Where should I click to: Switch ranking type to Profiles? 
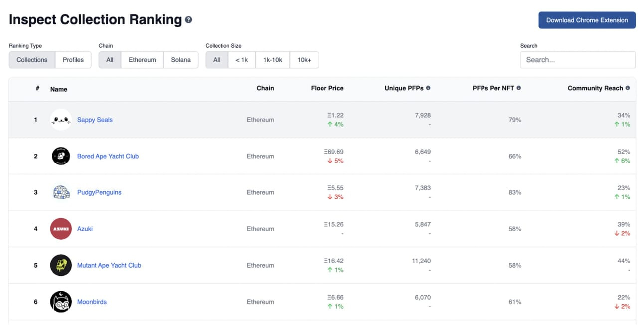tap(73, 60)
